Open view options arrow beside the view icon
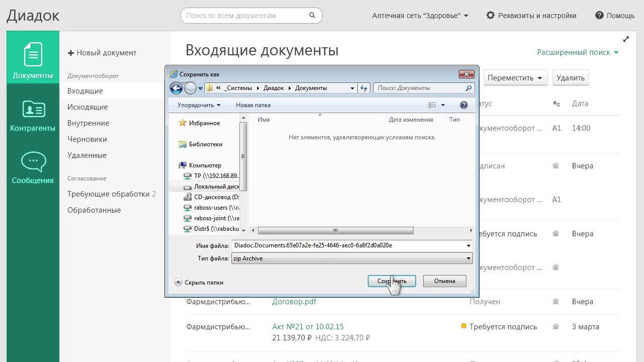Viewport: 644px width, 362px height. 443,105
